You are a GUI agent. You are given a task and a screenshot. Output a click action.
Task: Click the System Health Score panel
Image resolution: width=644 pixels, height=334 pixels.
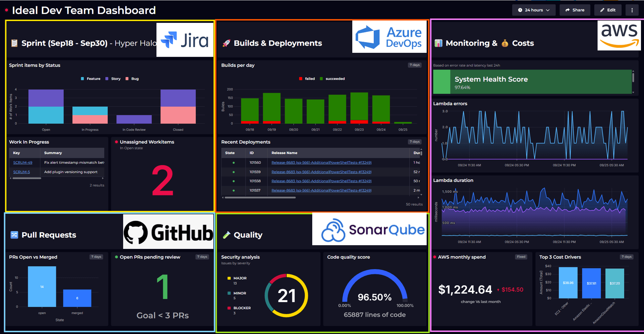tap(532, 82)
